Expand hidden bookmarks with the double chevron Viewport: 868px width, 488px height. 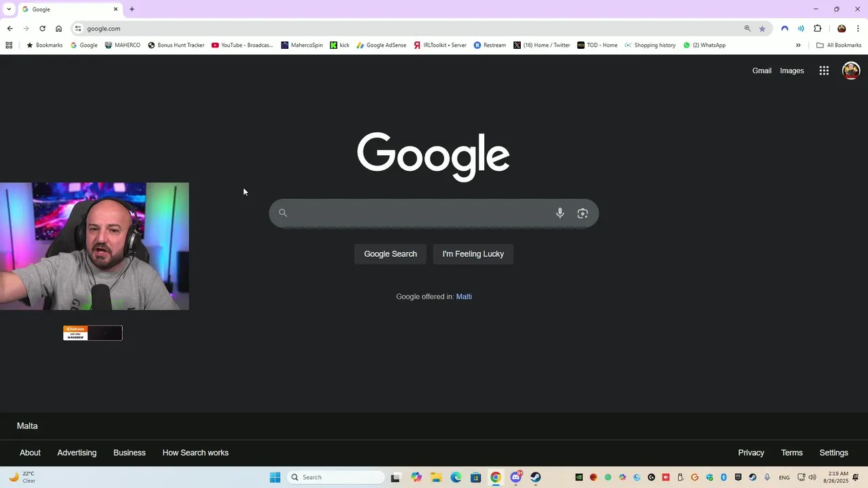click(798, 45)
